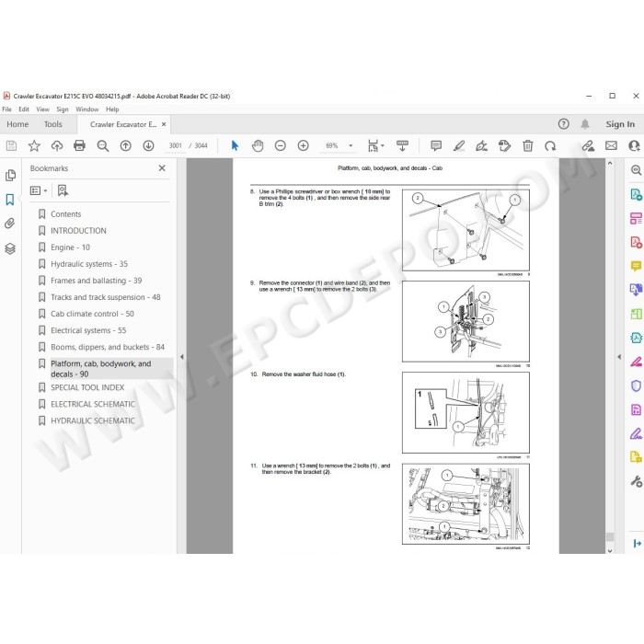Open the Contents bookmark
644x644 pixels.
(65, 214)
